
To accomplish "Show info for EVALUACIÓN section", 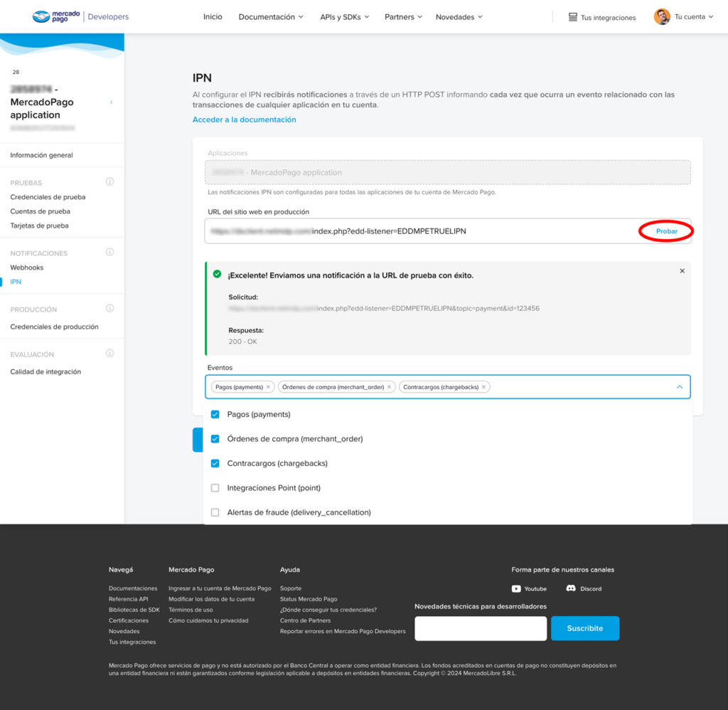I will pyautogui.click(x=110, y=354).
